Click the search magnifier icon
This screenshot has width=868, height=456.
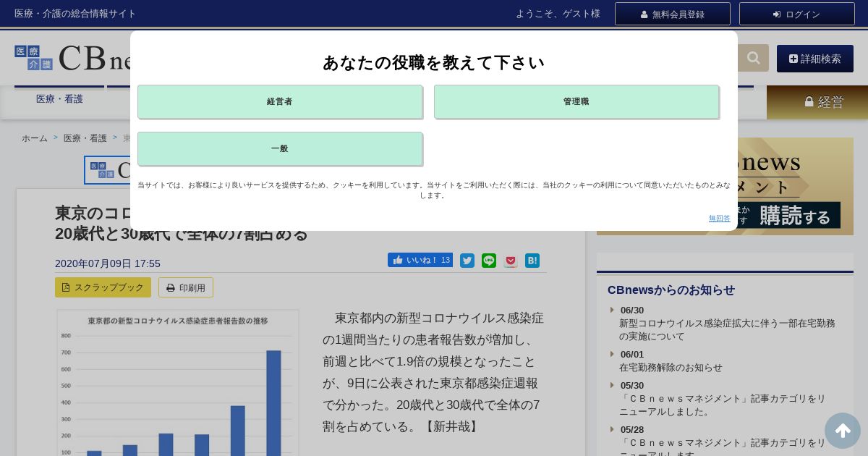click(x=753, y=58)
